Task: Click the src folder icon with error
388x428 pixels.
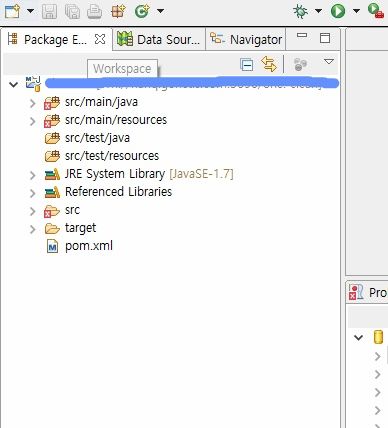Action: (52, 211)
